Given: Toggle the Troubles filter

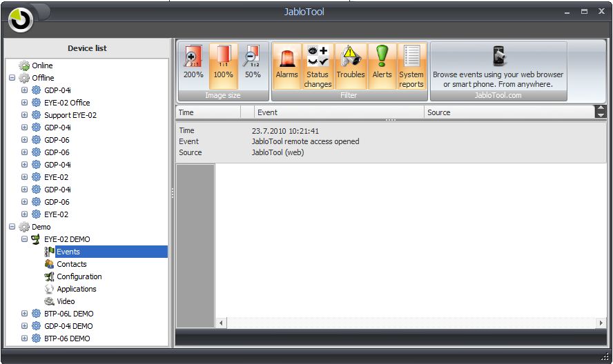Looking at the screenshot, I should coord(350,65).
